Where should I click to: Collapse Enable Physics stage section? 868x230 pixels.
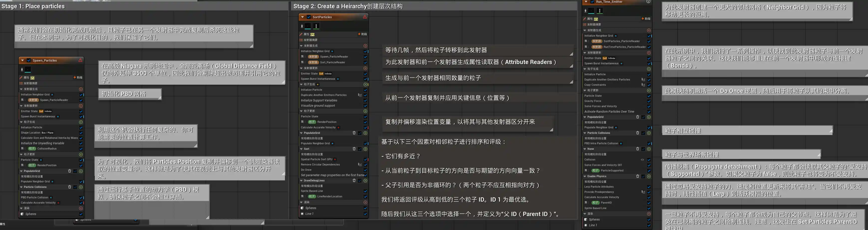tap(585, 176)
